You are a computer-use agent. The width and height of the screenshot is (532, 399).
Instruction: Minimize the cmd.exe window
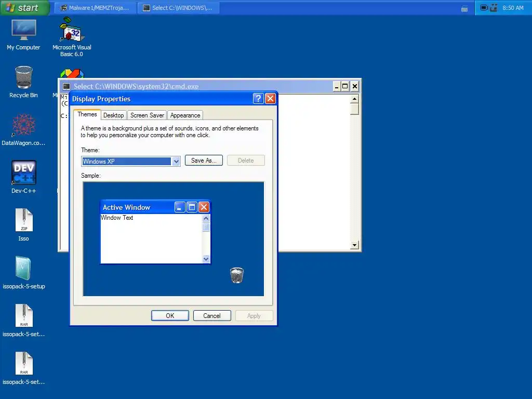(337, 86)
